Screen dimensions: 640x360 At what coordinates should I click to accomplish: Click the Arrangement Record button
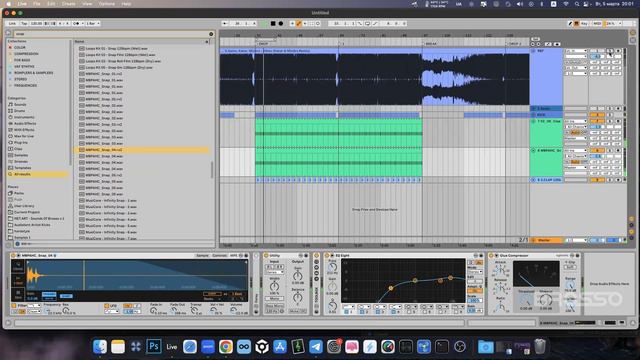point(281,24)
